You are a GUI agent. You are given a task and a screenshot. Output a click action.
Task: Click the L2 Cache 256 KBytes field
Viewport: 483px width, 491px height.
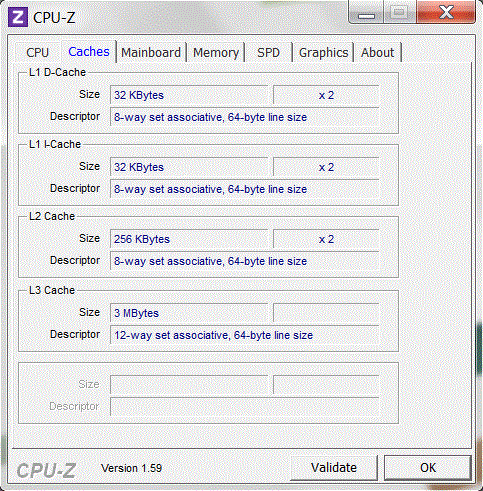click(189, 239)
